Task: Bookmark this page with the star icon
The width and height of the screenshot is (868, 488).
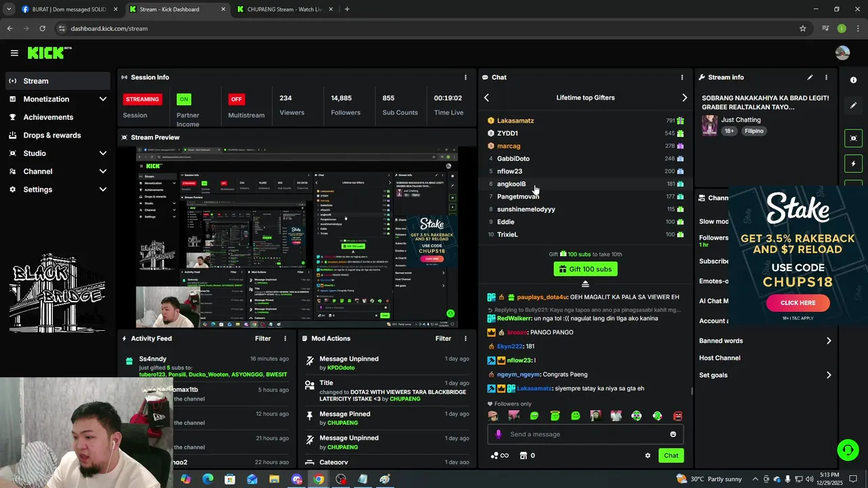Action: [803, 28]
